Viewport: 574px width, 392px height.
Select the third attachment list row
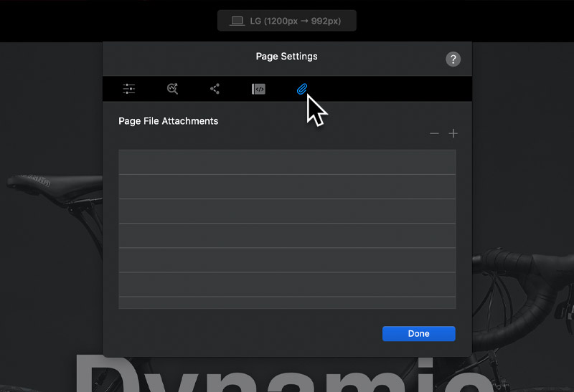[287, 211]
